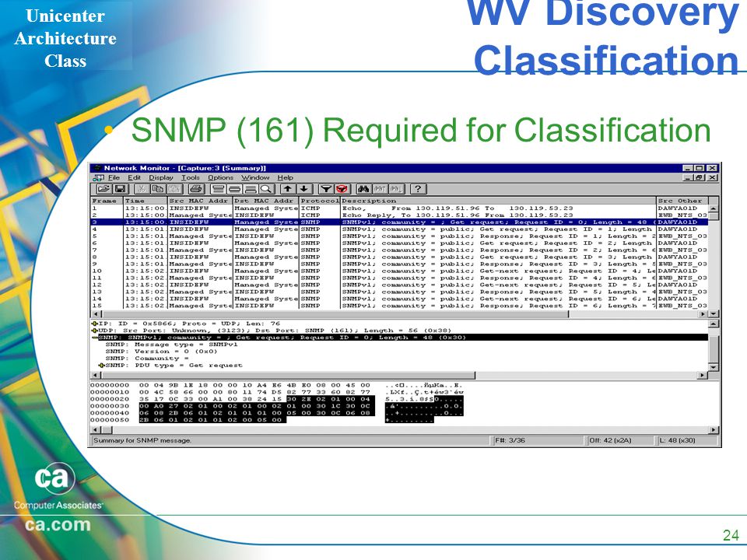Toggle the Zoom pane magnifier button
Viewport: 747px width, 560px height.
click(x=266, y=189)
